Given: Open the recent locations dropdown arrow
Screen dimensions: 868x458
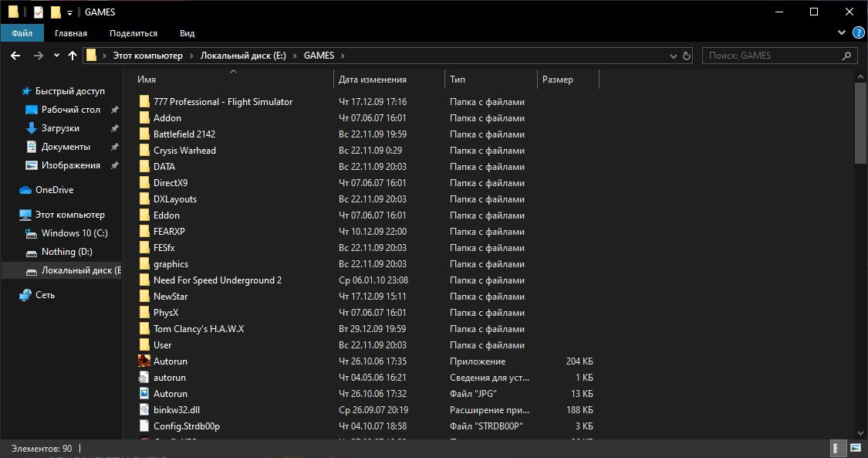Looking at the screenshot, I should coord(56,56).
